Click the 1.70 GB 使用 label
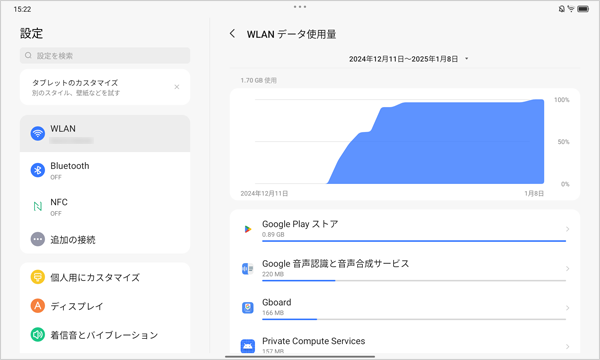Screen dimensions: 600x360 pyautogui.click(x=258, y=80)
